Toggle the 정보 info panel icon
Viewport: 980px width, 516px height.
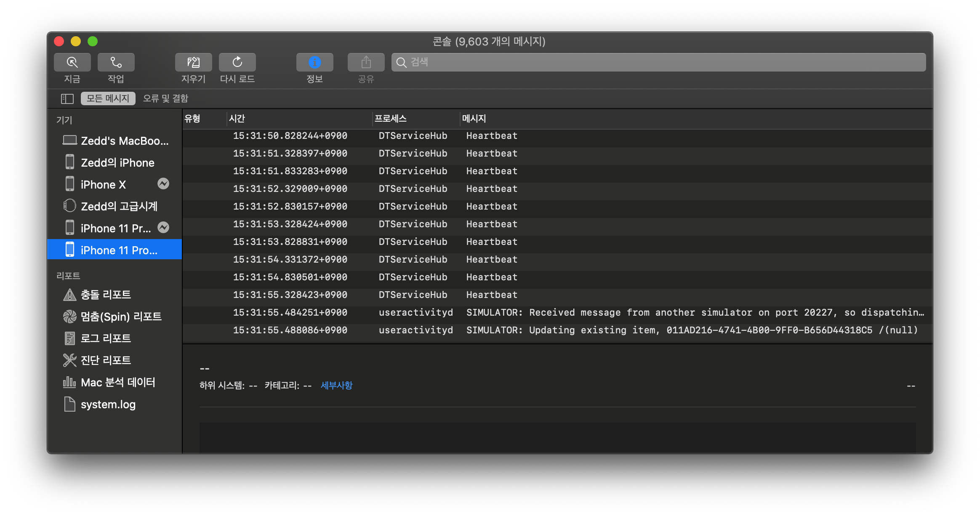point(314,62)
